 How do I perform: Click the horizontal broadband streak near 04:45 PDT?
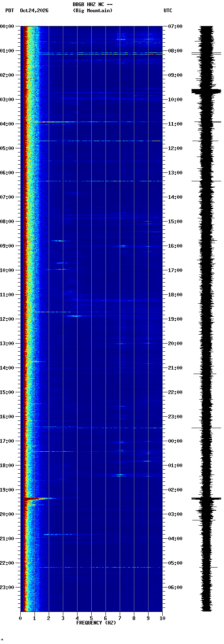point(100,141)
